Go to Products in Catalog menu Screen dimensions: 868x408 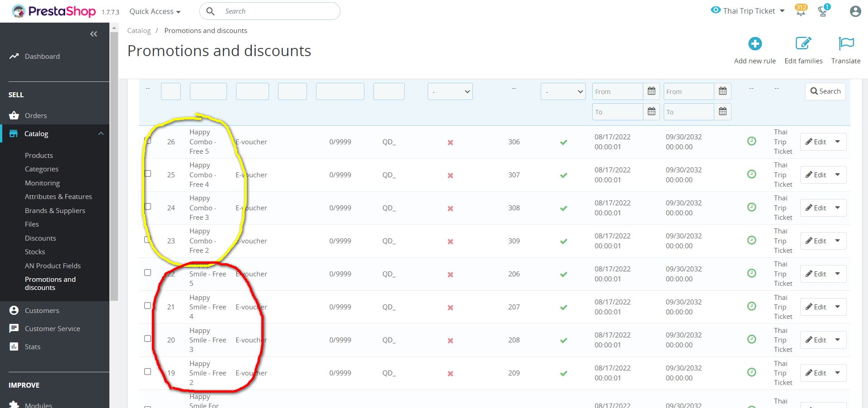[x=39, y=155]
